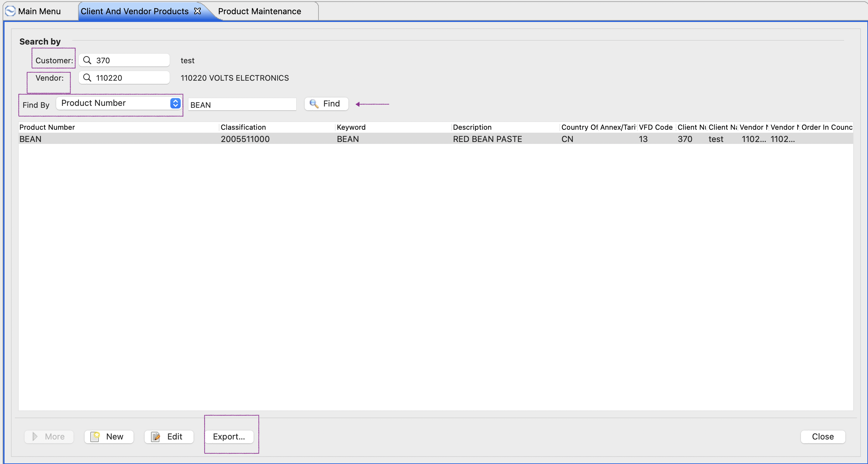Click the Close button

[x=823, y=436]
